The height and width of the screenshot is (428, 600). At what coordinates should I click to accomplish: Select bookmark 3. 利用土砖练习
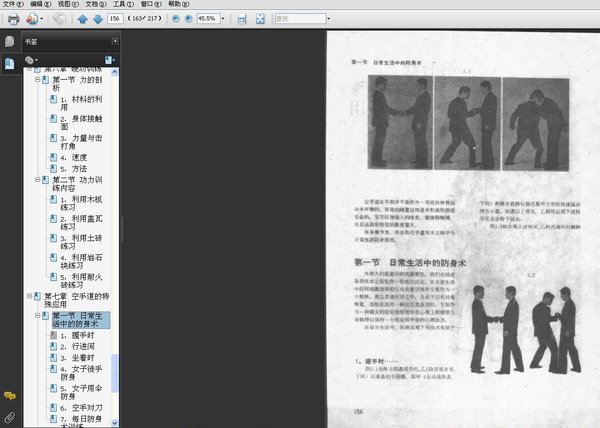pos(81,242)
